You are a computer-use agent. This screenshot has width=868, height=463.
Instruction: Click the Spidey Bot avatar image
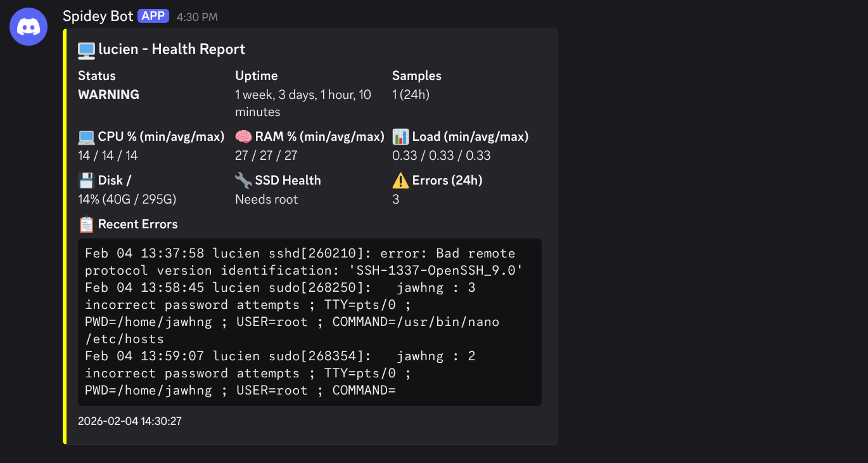29,27
